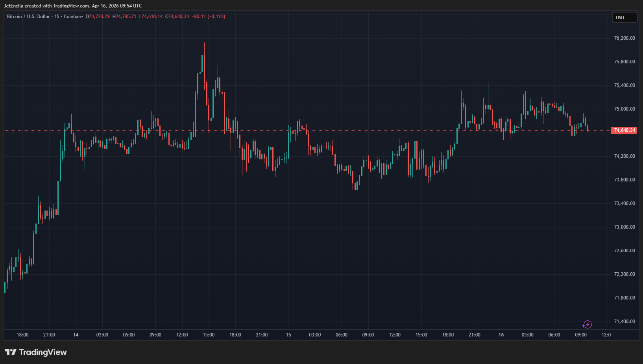Viewport: 643px width, 364px height.
Task: Click the high value H74,745.71
Action: click(124, 17)
